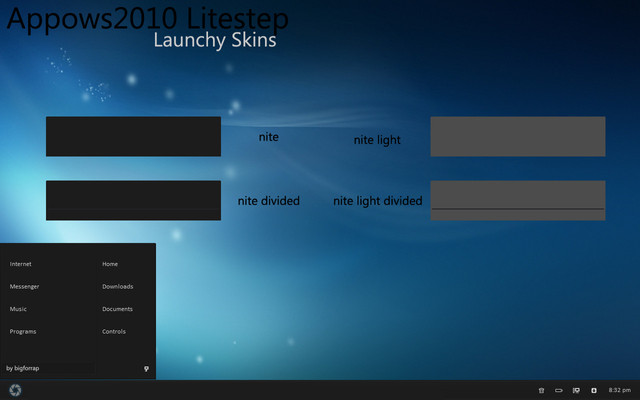Open Music in the start menu
The image size is (640, 400).
[x=18, y=309]
